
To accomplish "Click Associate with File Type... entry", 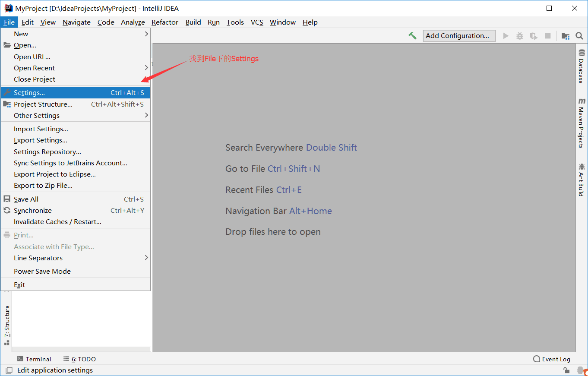I will [x=76, y=247].
